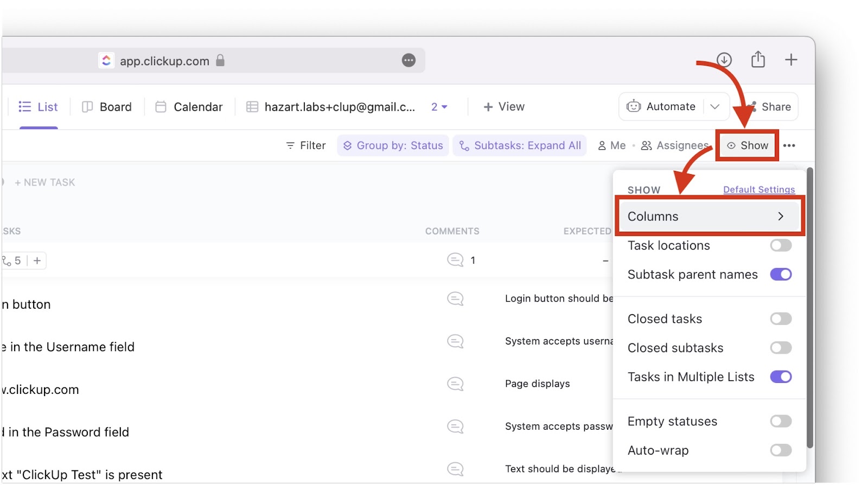Open task 'in the Password field'
The height and width of the screenshot is (485, 868).
[x=66, y=432]
